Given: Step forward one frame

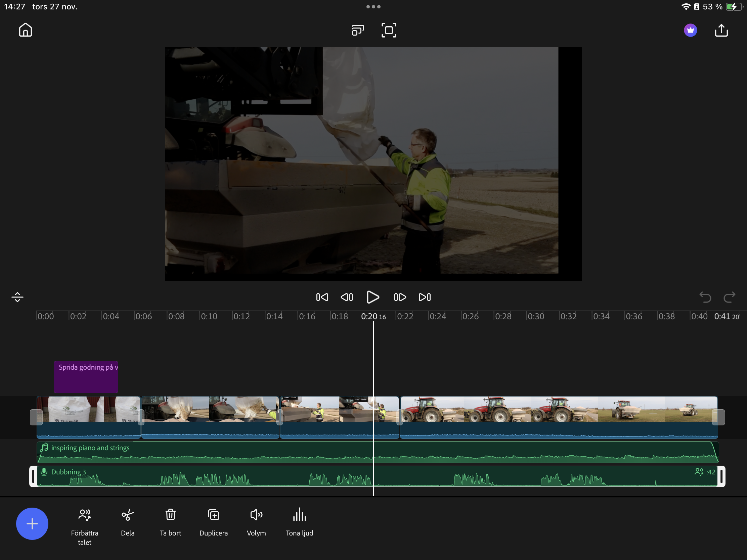Looking at the screenshot, I should 400,297.
